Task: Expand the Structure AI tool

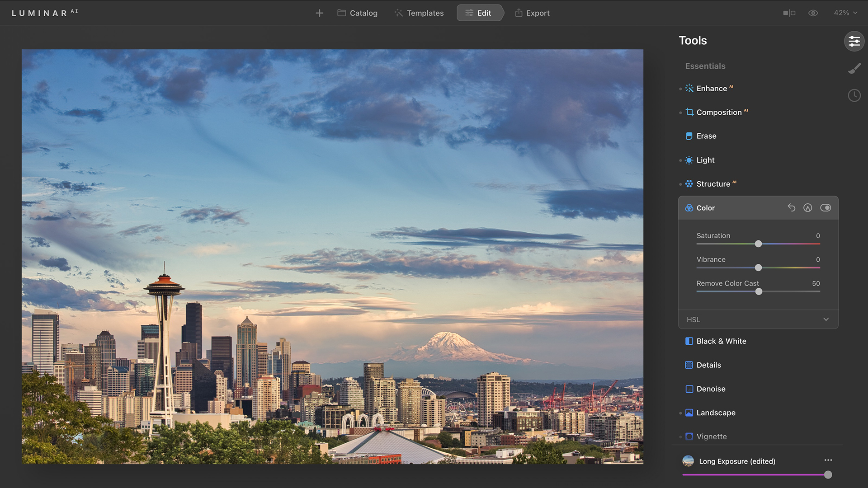Action: tap(716, 184)
